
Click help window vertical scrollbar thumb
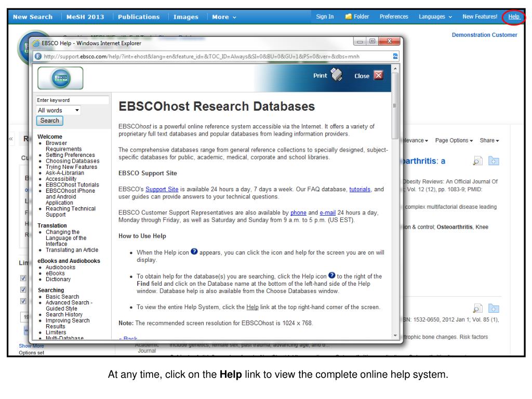[x=395, y=105]
